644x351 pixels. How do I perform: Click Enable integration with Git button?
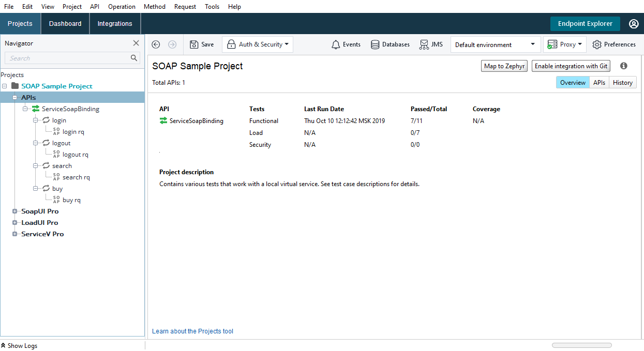tap(571, 66)
